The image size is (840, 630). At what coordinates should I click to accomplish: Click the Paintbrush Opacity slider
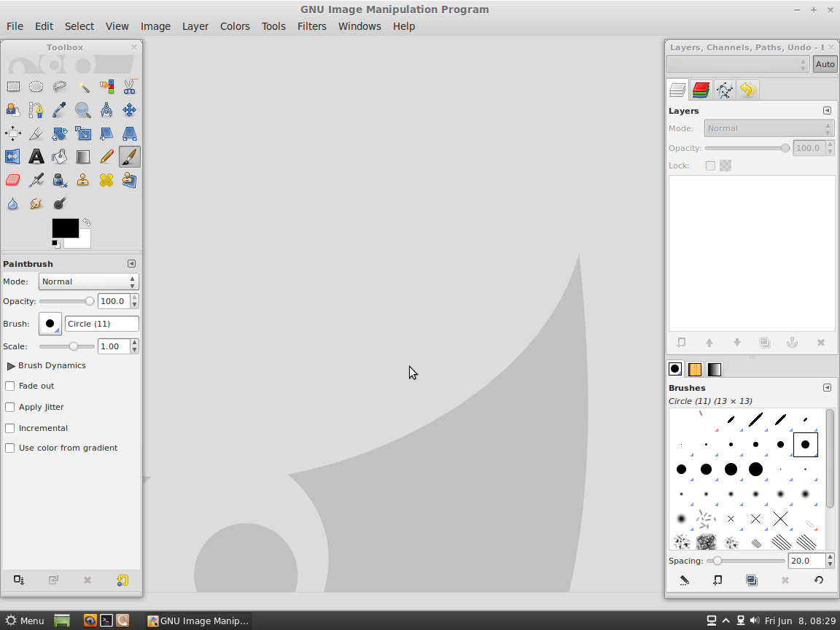67,301
